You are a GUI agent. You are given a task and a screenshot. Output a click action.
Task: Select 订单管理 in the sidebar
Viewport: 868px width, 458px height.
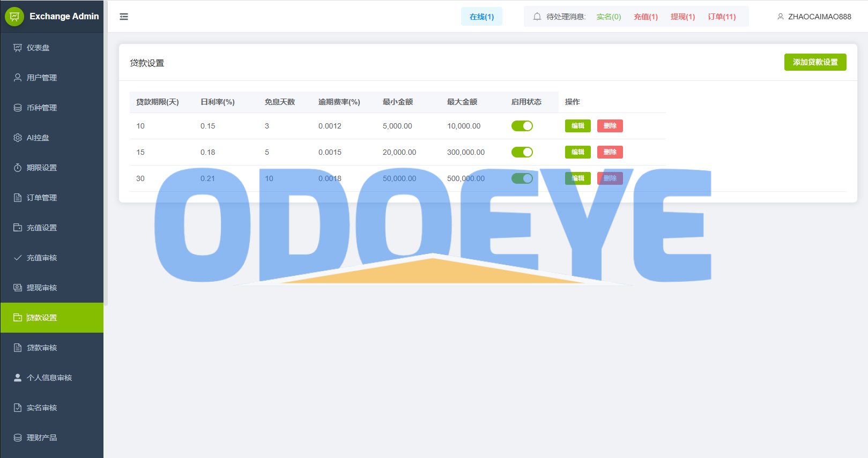[42, 198]
